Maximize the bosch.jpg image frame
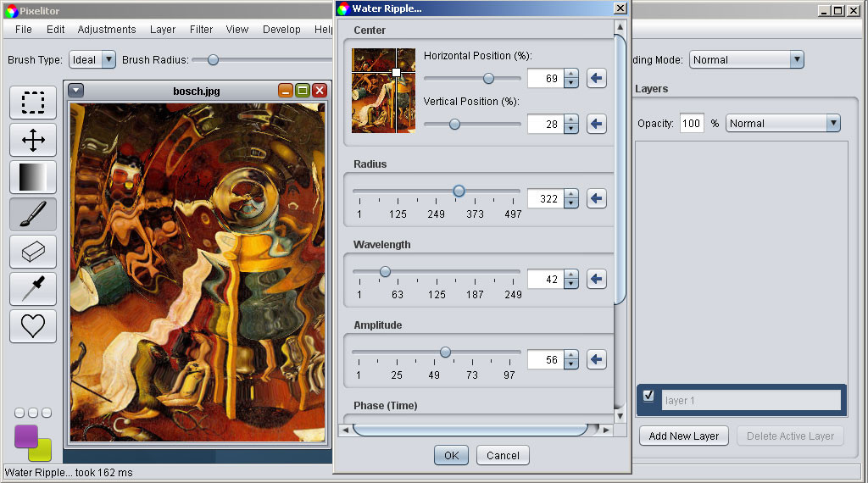Screen dimensions: 868x483 (x=303, y=91)
